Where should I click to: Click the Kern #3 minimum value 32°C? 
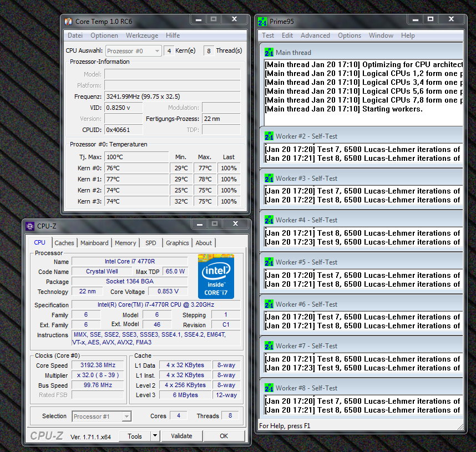181,201
